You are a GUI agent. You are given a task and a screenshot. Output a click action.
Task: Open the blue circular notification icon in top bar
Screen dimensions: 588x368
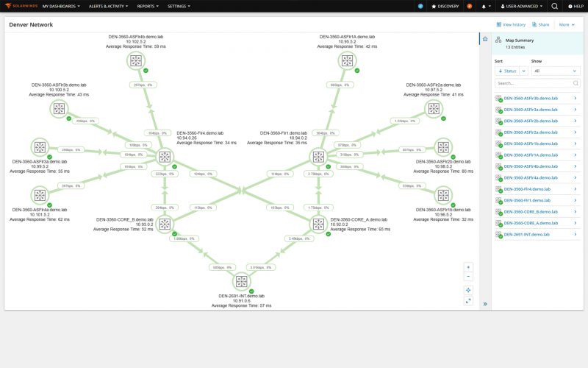[x=420, y=6]
